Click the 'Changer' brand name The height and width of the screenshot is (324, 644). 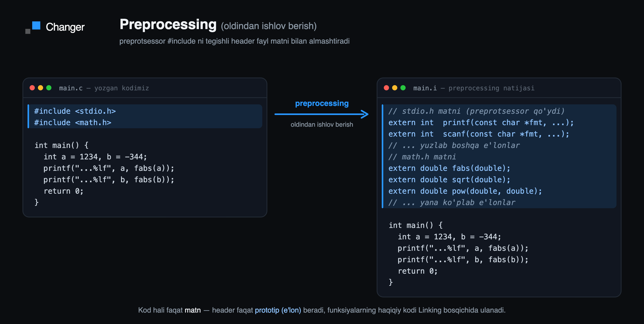(x=65, y=27)
